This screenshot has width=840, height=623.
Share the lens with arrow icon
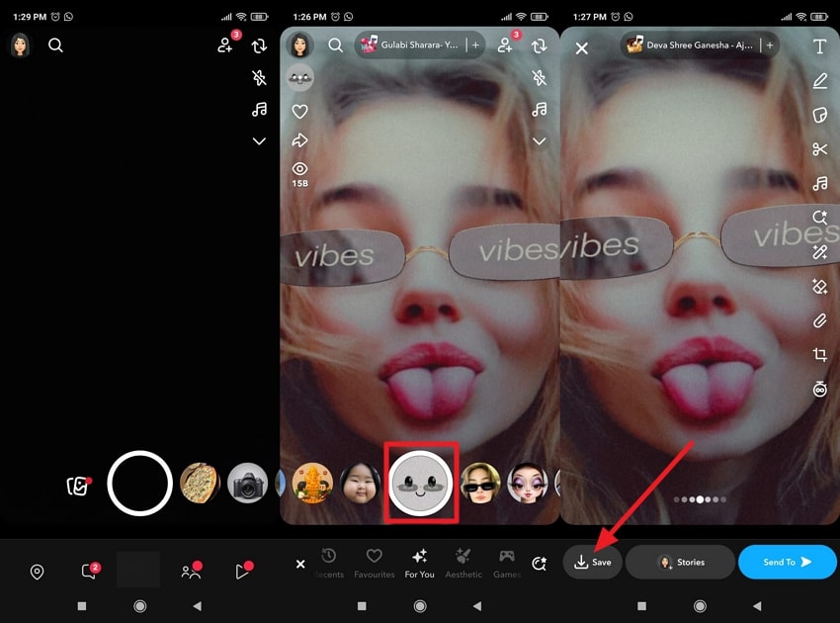pos(300,140)
